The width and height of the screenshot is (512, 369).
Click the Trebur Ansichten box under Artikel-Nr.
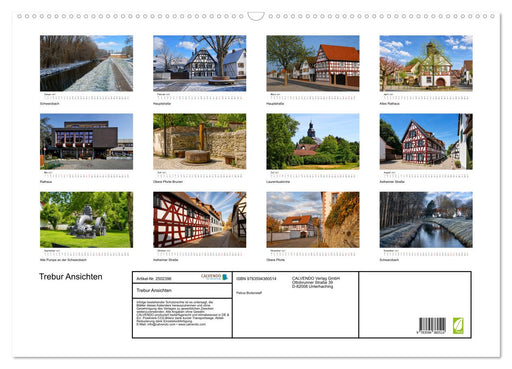click(x=182, y=291)
